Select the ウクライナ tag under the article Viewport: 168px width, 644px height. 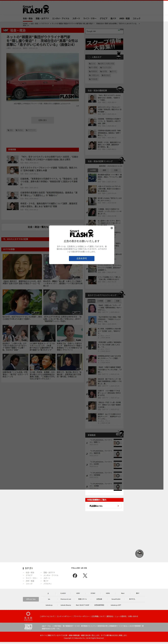pos(31,130)
